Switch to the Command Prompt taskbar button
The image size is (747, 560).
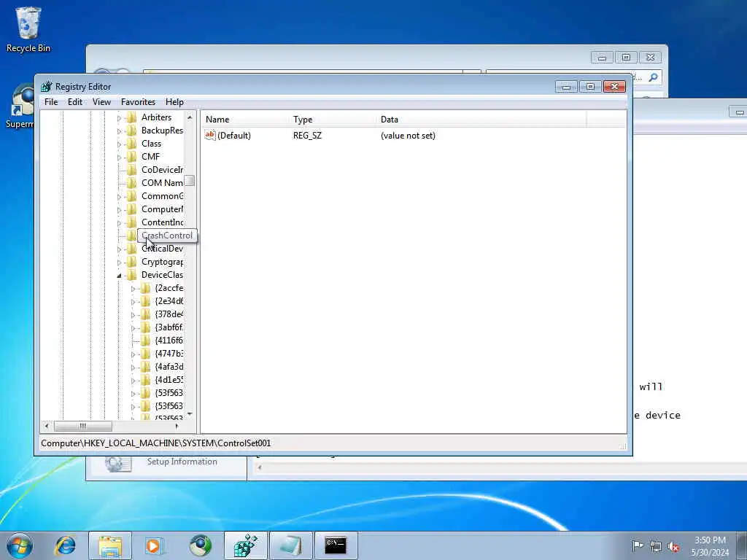point(336,545)
